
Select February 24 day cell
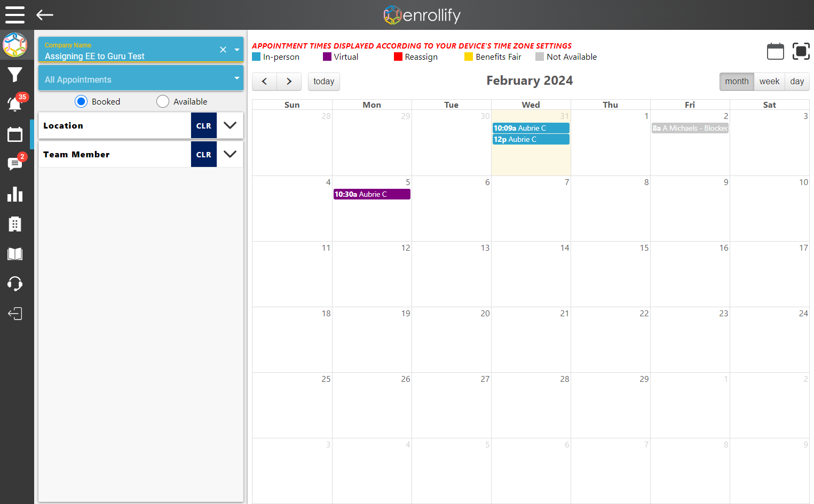770,340
